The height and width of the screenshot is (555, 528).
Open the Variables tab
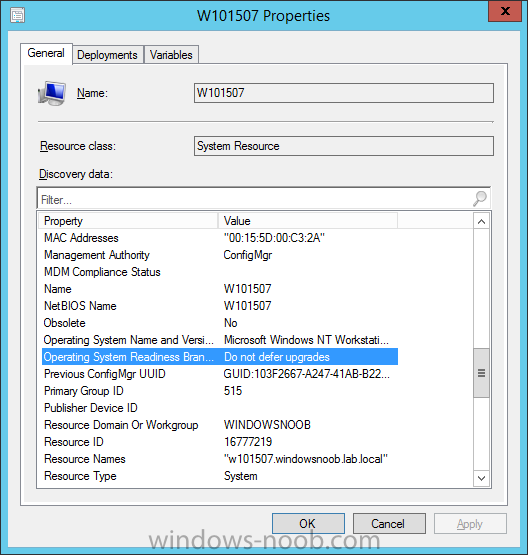click(x=171, y=55)
